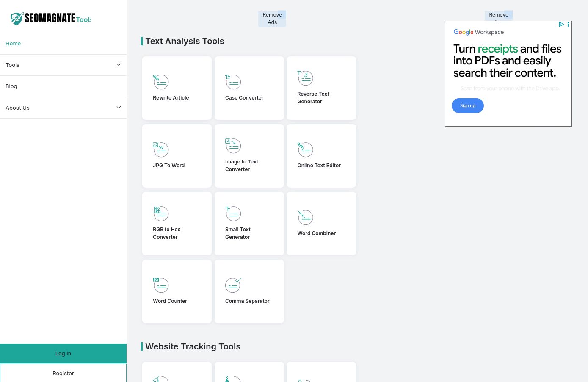
Task: Open the ad options three-dot menu
Action: point(568,25)
